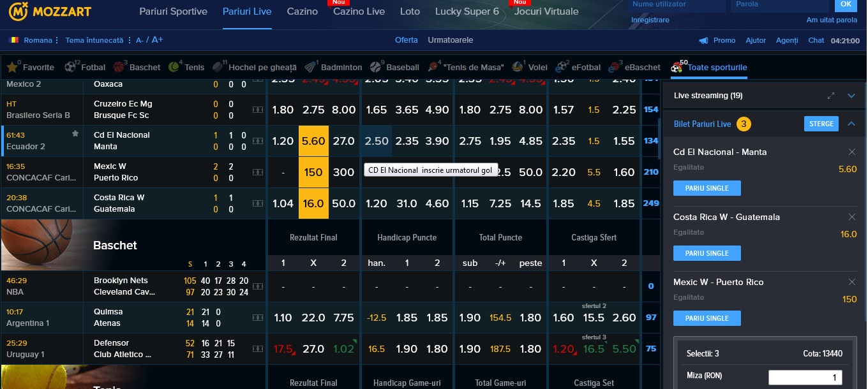Enlarge the Live streaming panel
Screen dimensions: 868x389
click(831, 96)
